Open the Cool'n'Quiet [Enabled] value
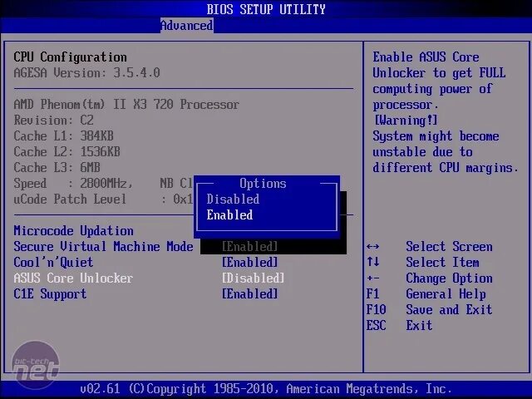The height and width of the screenshot is (399, 532). point(249,263)
